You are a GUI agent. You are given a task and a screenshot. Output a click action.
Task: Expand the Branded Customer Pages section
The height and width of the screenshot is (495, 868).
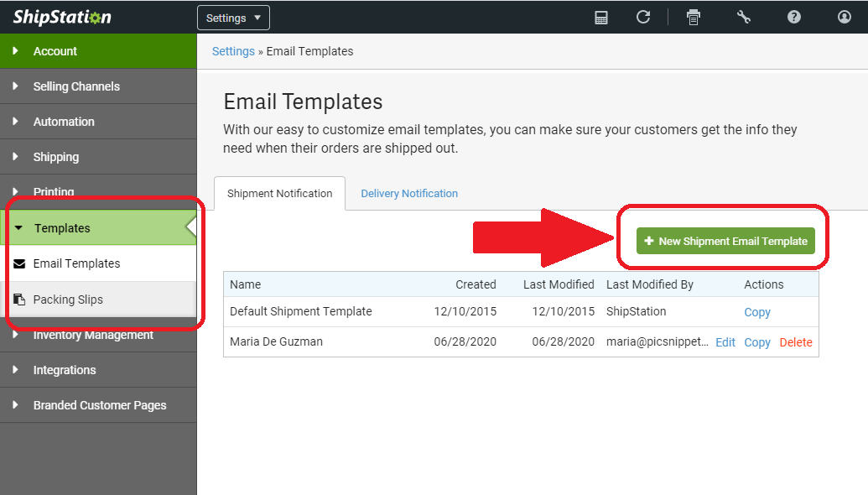coord(98,405)
